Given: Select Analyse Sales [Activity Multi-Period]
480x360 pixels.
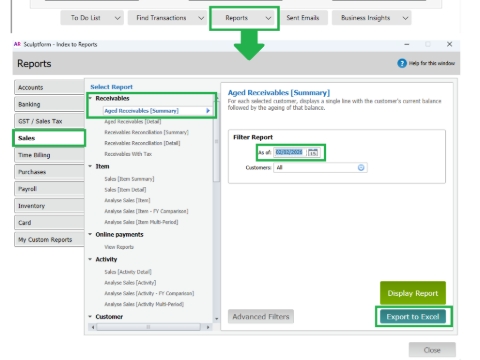Looking at the screenshot, I should tap(144, 304).
